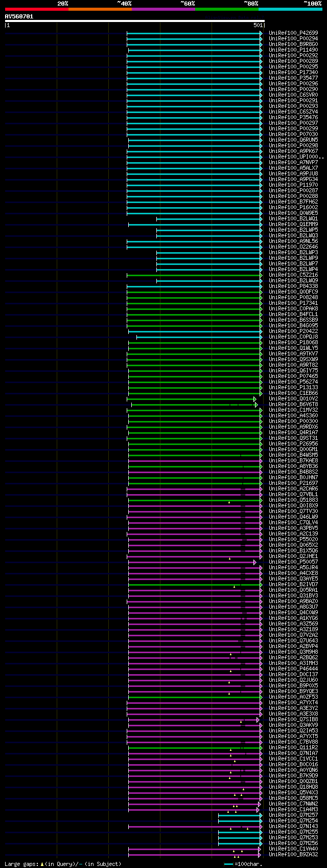
Task: Open hit UniRef100_P17340
Action: coord(293,72)
